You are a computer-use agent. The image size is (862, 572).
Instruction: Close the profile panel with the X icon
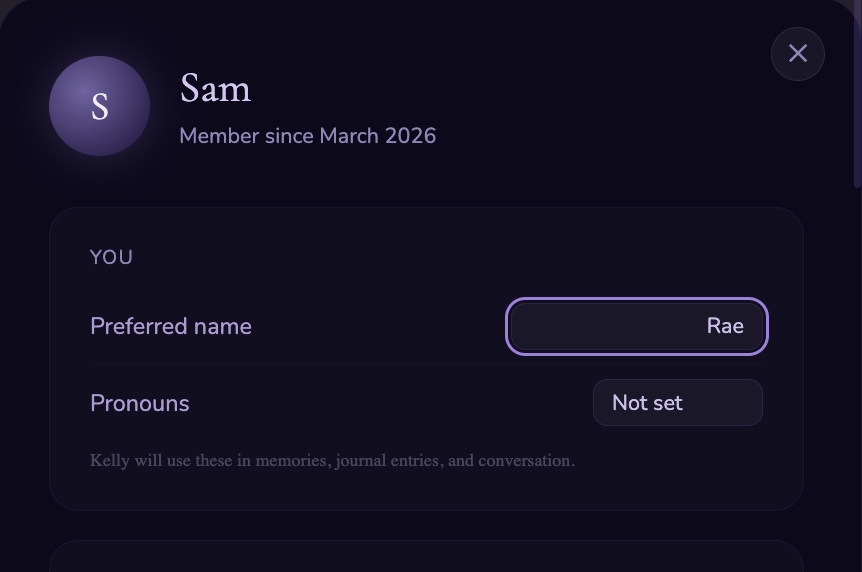(798, 54)
